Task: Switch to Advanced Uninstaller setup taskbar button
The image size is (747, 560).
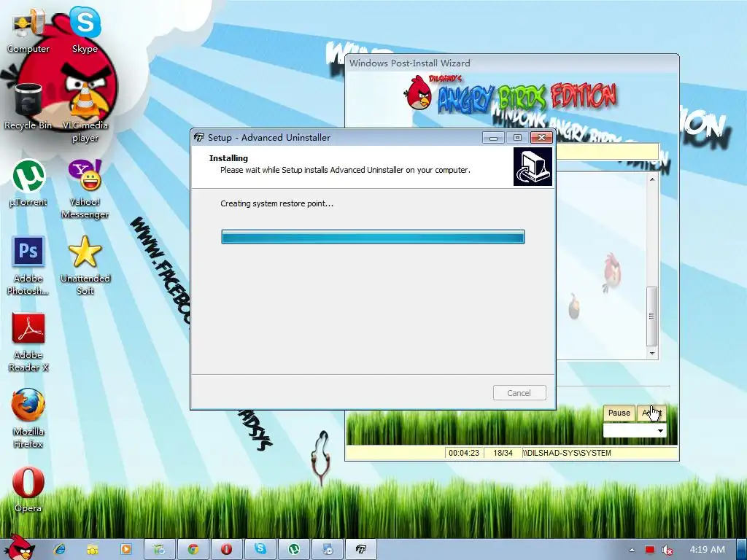Action: click(x=360, y=550)
